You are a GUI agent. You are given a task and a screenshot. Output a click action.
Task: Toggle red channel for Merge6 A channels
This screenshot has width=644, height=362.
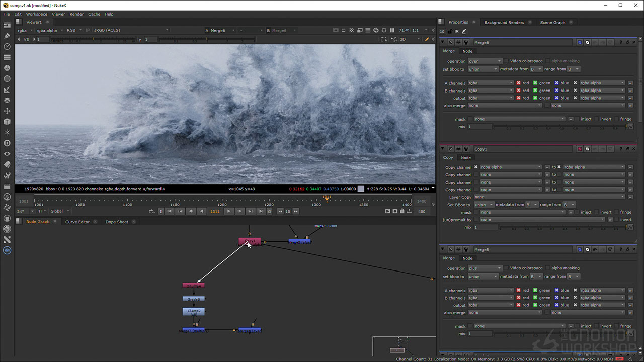[x=519, y=83]
